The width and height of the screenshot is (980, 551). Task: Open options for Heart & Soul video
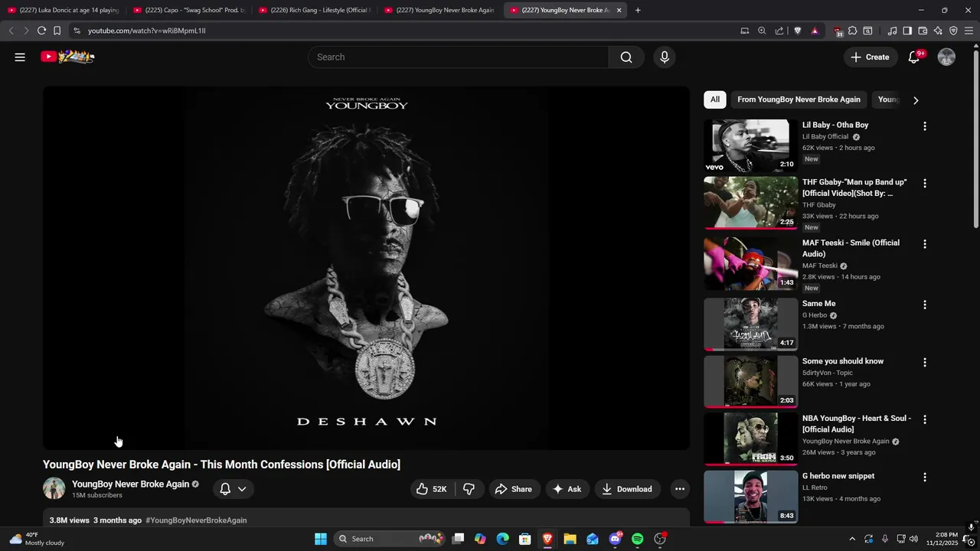[924, 419]
